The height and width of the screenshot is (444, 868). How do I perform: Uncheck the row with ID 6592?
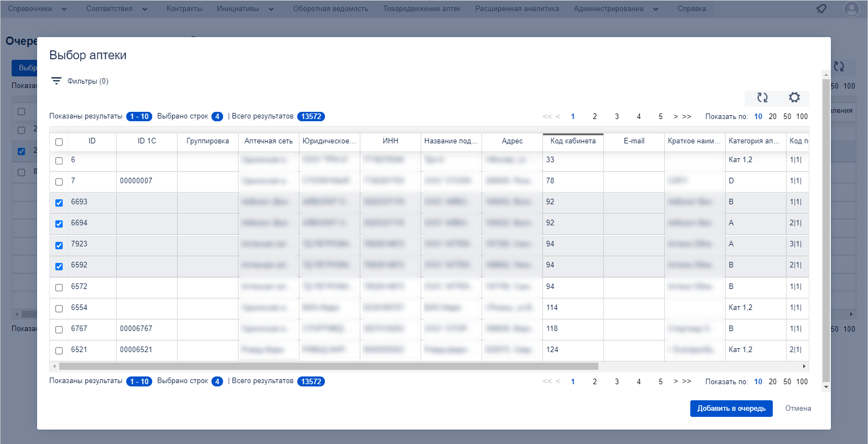59,266
